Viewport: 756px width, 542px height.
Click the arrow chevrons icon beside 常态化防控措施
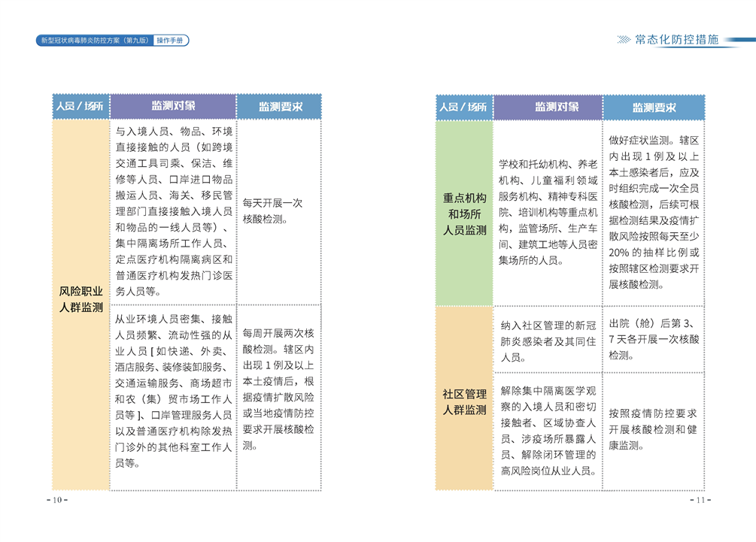click(624, 40)
